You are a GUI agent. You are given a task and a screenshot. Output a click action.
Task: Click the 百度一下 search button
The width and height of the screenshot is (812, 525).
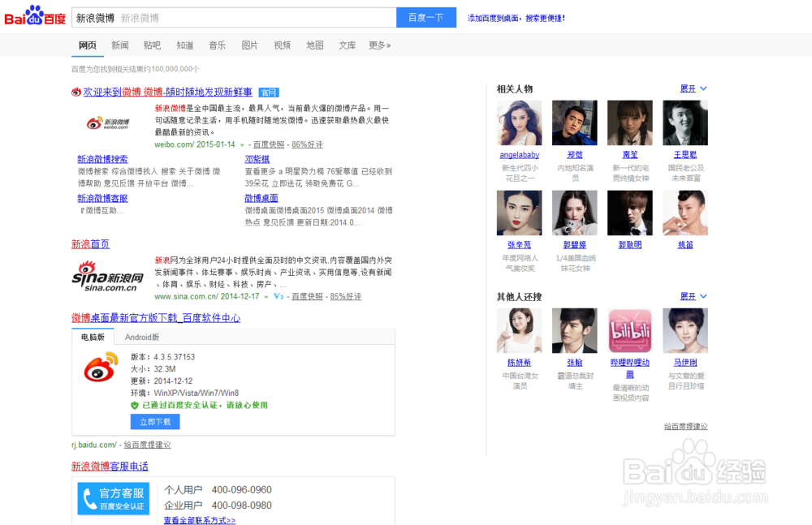click(x=426, y=18)
